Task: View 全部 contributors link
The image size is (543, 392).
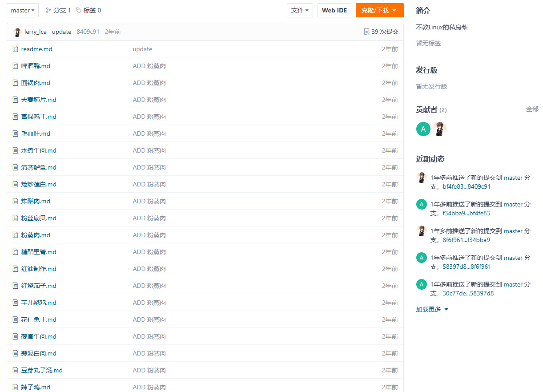Action: coord(532,109)
